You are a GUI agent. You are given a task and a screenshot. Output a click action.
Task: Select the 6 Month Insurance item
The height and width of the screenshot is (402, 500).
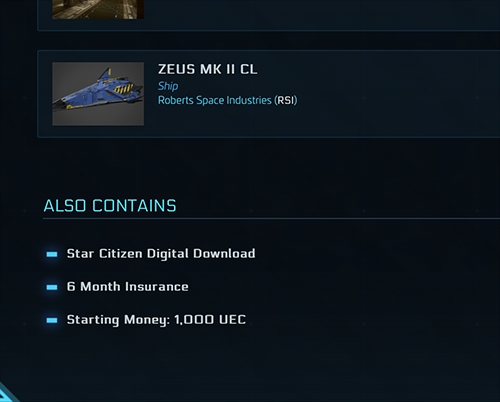coord(128,287)
